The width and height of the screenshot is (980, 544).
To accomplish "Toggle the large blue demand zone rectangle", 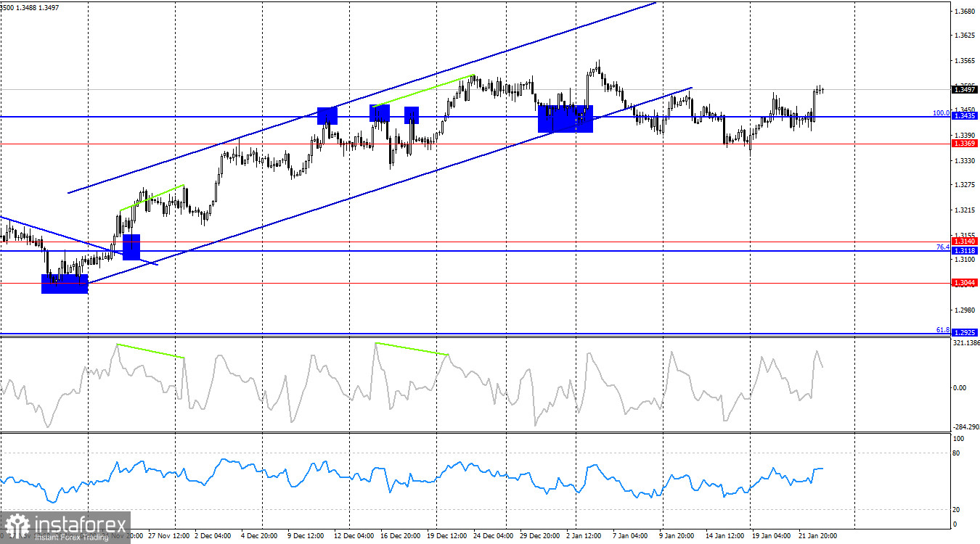I will (x=566, y=120).
